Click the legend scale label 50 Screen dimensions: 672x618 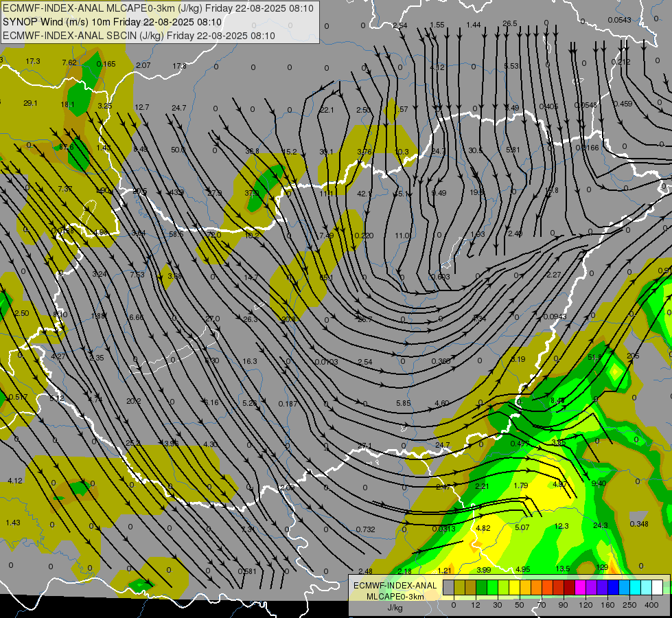tap(520, 605)
